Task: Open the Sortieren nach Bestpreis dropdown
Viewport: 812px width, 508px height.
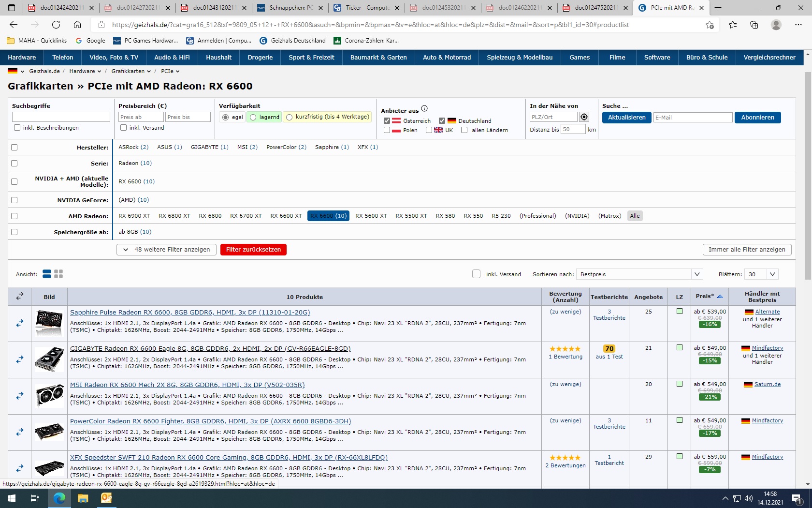Action: pyautogui.click(x=639, y=274)
